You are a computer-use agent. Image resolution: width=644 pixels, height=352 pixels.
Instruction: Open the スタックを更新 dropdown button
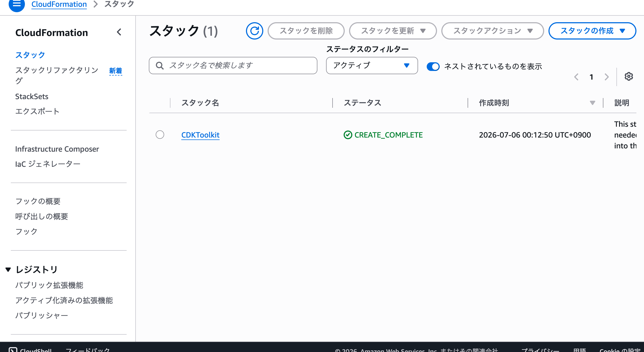393,31
